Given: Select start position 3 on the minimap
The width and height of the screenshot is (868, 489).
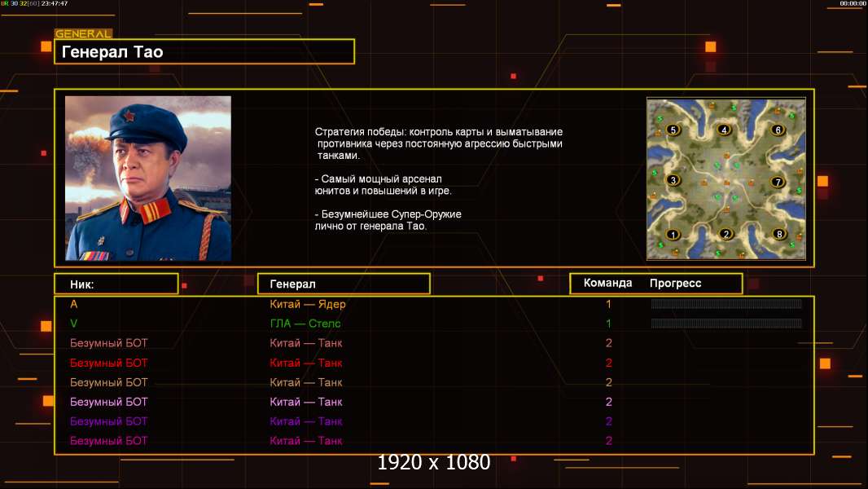Looking at the screenshot, I should 673,180.
